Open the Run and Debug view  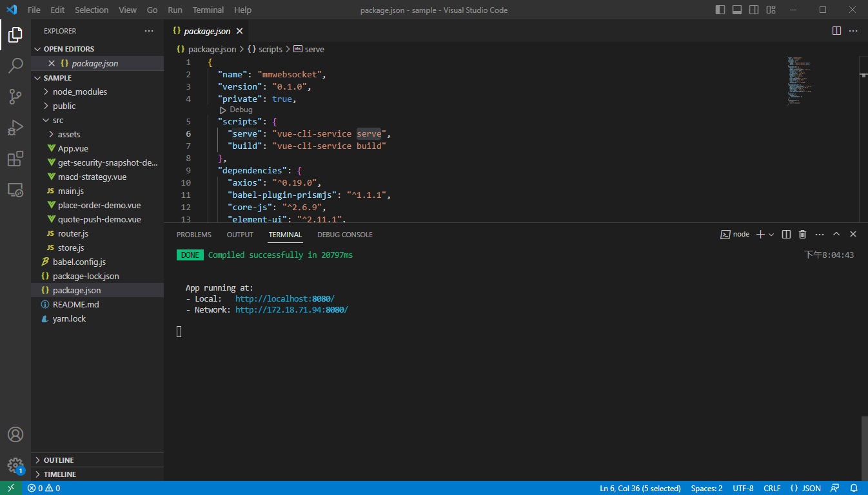pyautogui.click(x=15, y=128)
